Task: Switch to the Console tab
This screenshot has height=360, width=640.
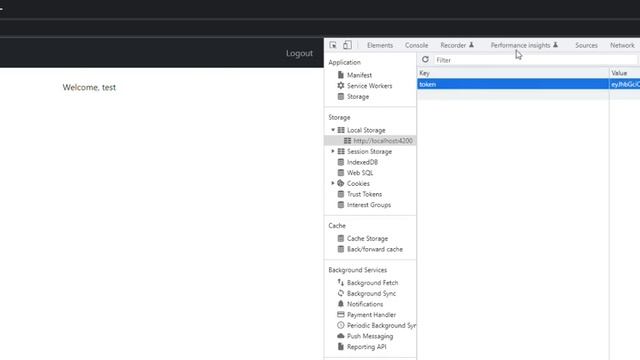Action: tap(416, 45)
